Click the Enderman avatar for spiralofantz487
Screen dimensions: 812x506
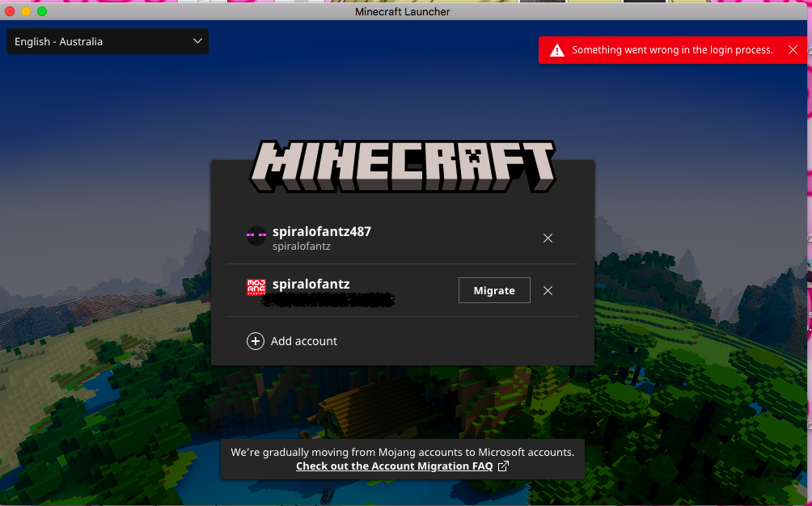point(256,236)
